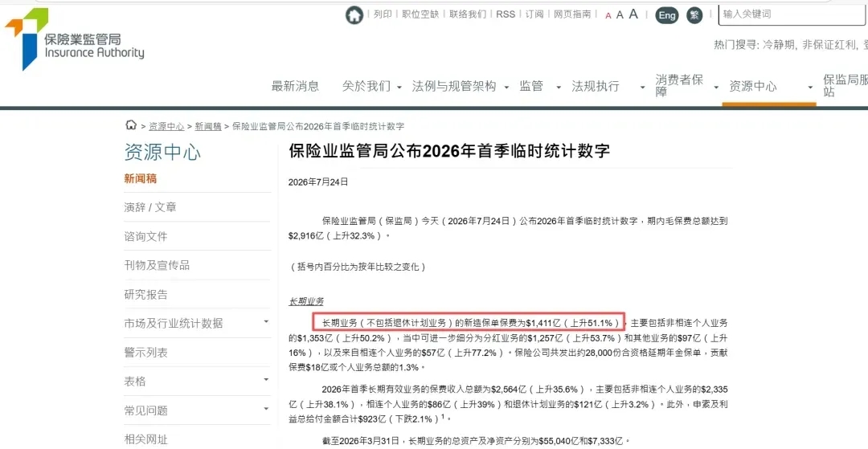Open 消费者保障 main menu item
Viewport: 868px width, 449px height.
click(679, 86)
